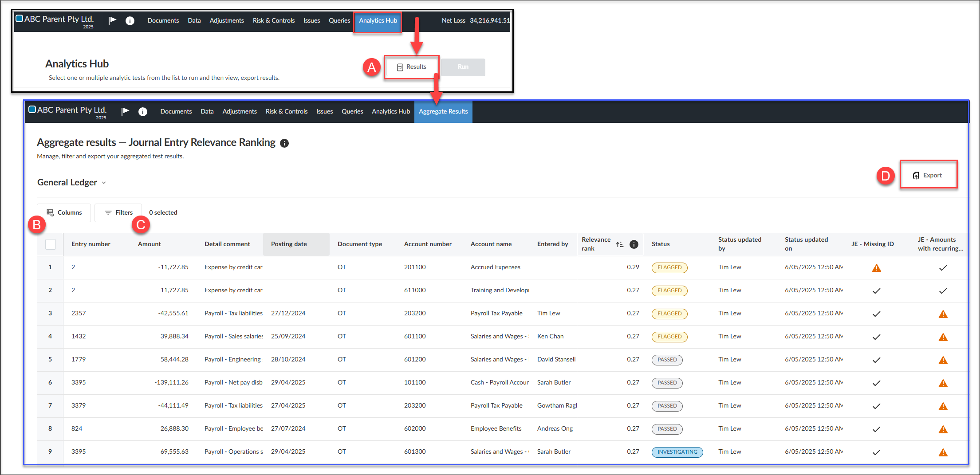Click Missing ID checkmark for entry 824
This screenshot has width=980, height=475.
coord(877,429)
